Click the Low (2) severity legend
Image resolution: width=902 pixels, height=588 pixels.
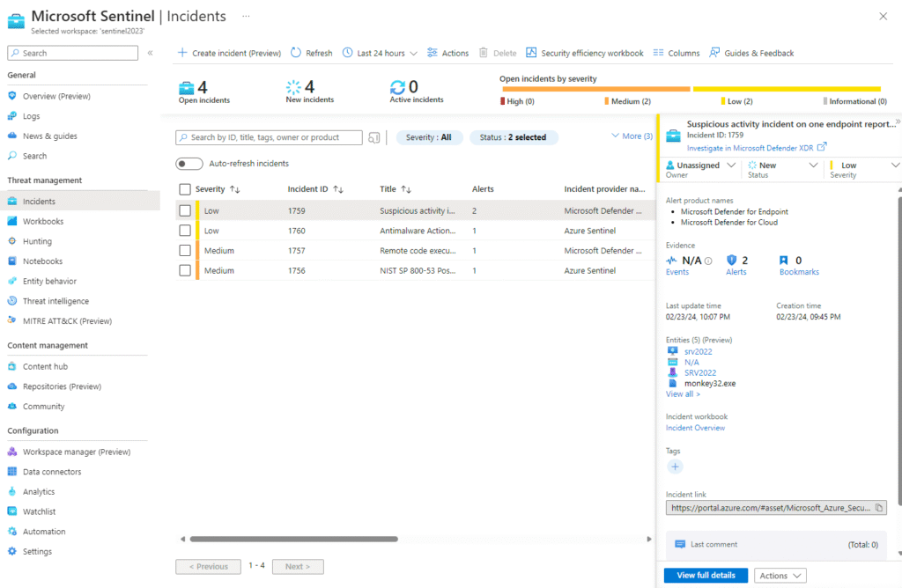737,101
